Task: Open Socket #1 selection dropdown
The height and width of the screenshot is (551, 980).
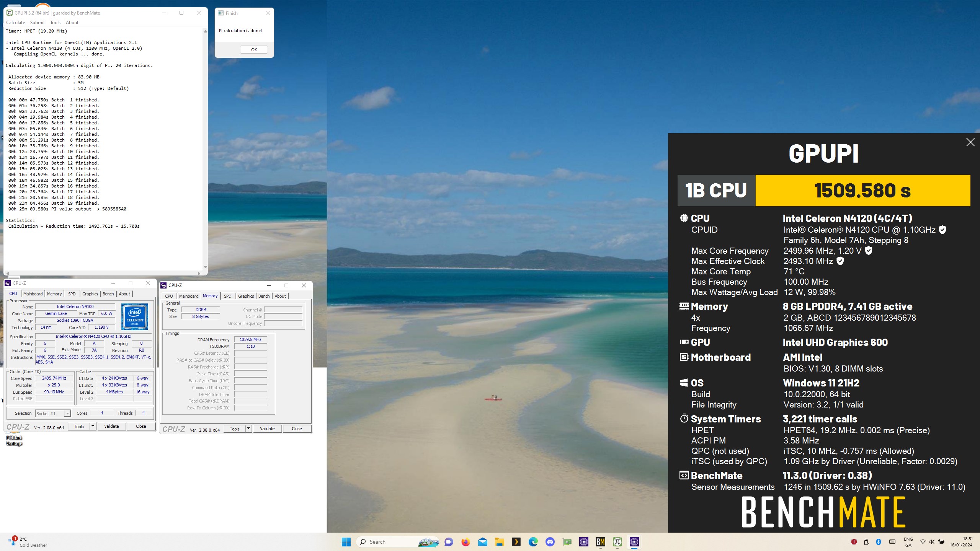Action: pos(53,414)
